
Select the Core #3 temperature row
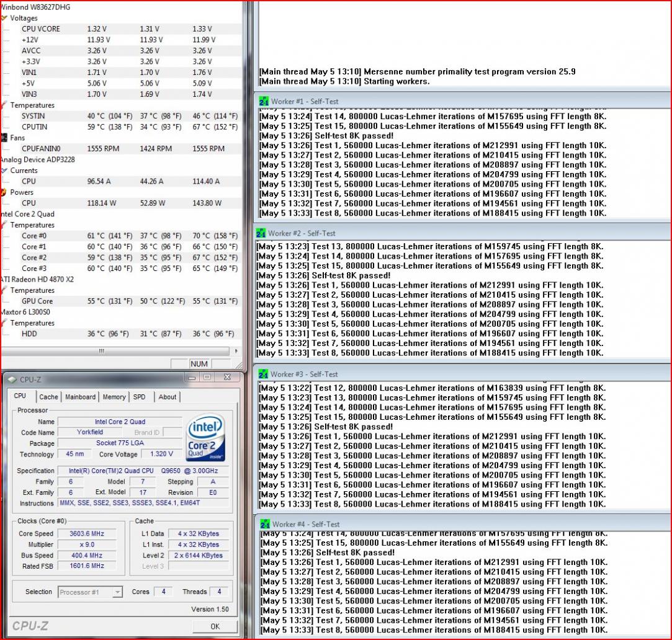pos(131,268)
